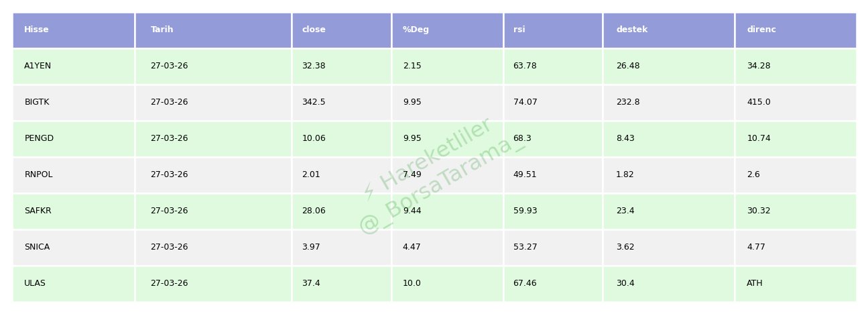Click the 415.0 direnc value
Viewport: 868px width, 314px height.
coord(759,102)
